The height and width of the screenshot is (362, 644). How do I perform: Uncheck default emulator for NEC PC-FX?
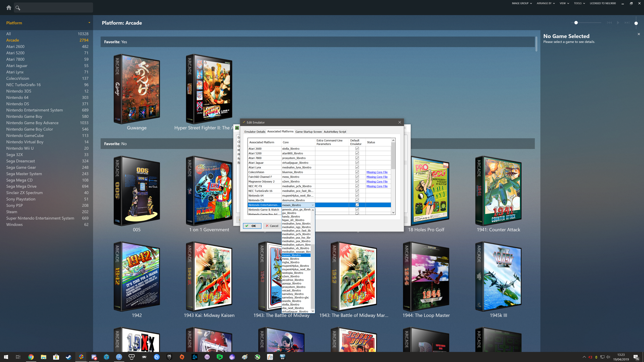point(357,186)
